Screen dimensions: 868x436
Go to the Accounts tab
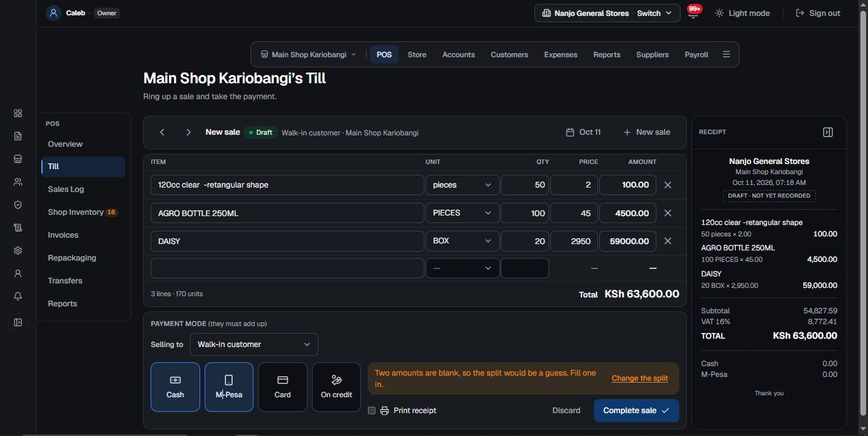point(459,55)
